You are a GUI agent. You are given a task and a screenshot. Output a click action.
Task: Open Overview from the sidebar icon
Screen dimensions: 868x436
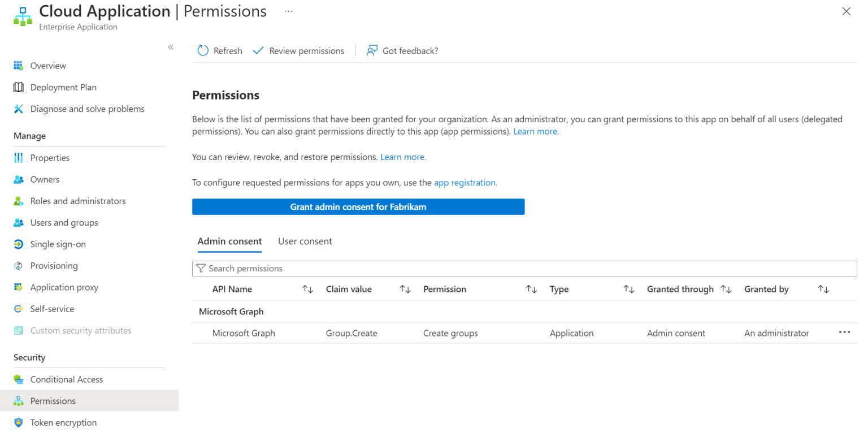pos(19,66)
